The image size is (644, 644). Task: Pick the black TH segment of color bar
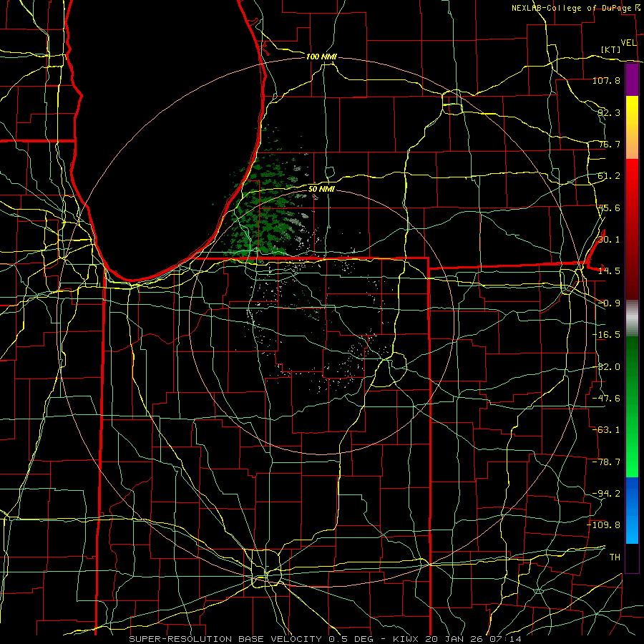point(632,557)
